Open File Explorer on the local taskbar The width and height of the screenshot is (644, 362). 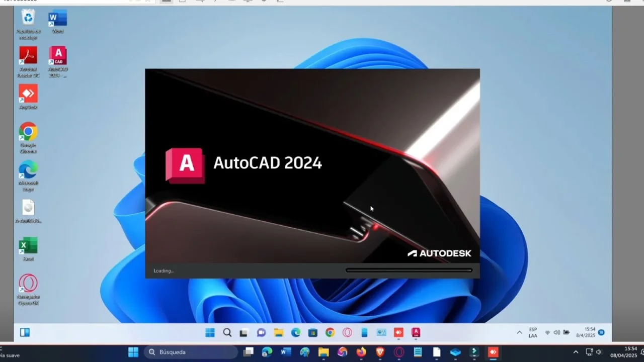pos(324,352)
